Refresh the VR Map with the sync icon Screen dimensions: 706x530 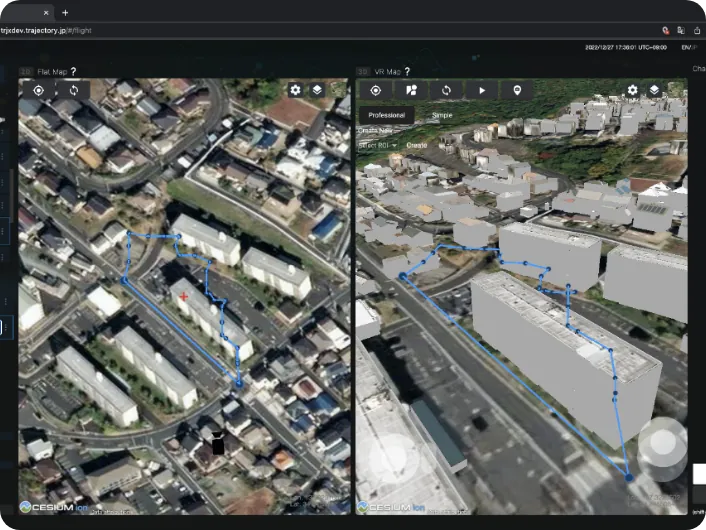pos(446,91)
